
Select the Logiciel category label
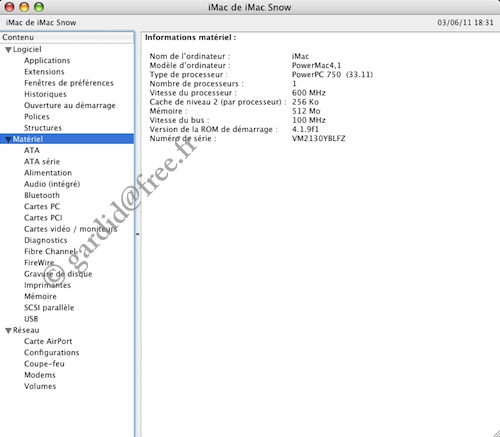pos(27,49)
